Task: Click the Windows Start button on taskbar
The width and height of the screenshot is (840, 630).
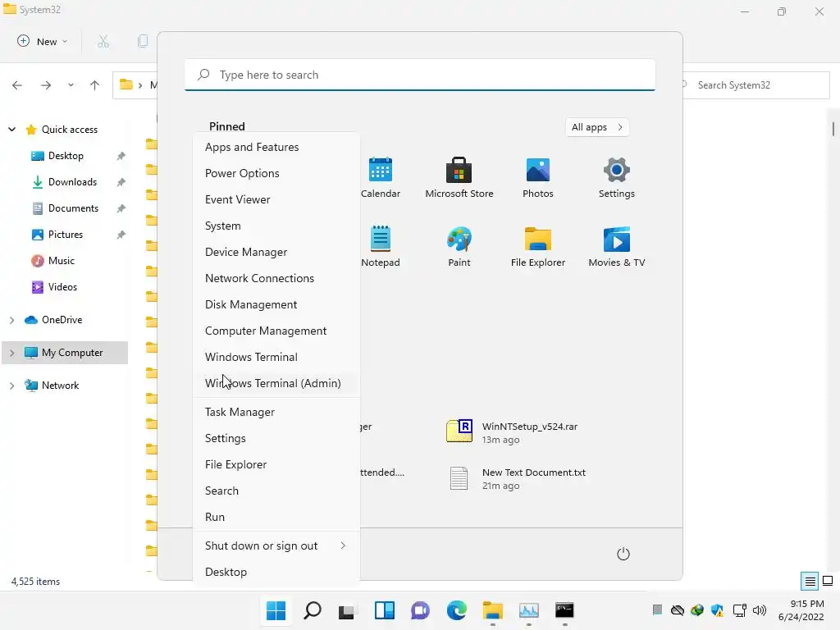Action: [276, 610]
